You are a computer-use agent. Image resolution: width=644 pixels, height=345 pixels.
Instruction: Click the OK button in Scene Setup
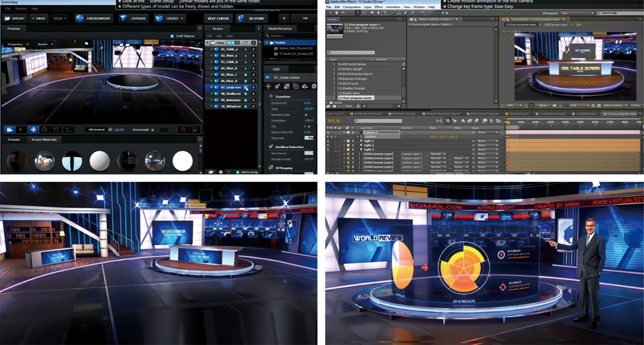[x=305, y=18]
